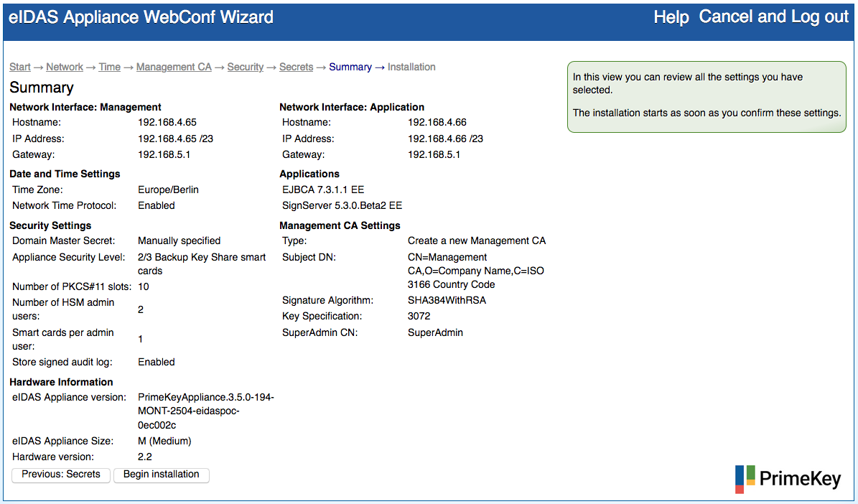The height and width of the screenshot is (504, 858).
Task: Click the Installation breadcrumb step
Action: tap(411, 67)
